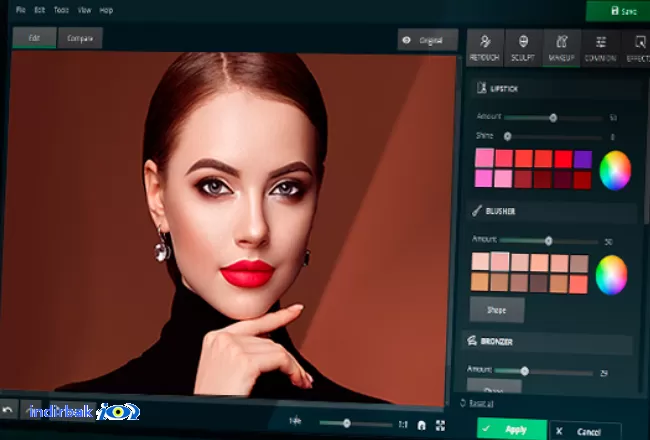Click the Lipstick section icon
Screen dimensions: 650x440
(x=482, y=88)
